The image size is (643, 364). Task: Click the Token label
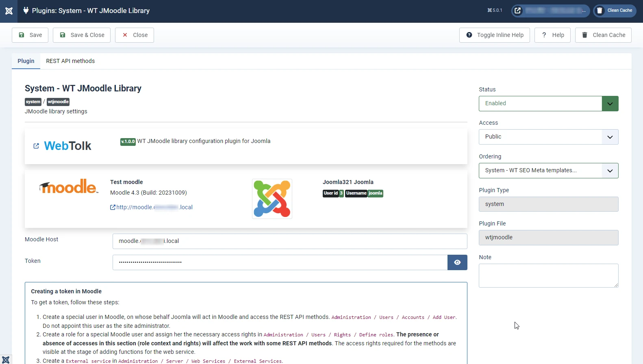click(x=33, y=261)
